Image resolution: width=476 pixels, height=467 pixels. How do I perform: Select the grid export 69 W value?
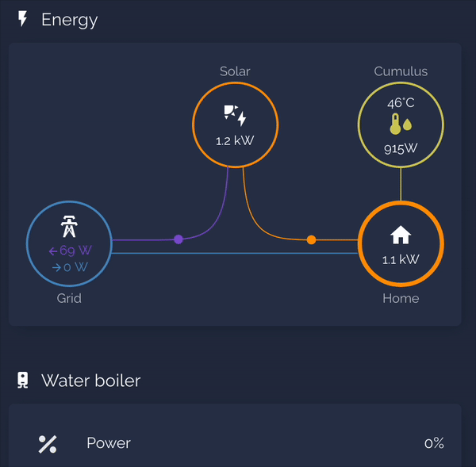coord(70,251)
